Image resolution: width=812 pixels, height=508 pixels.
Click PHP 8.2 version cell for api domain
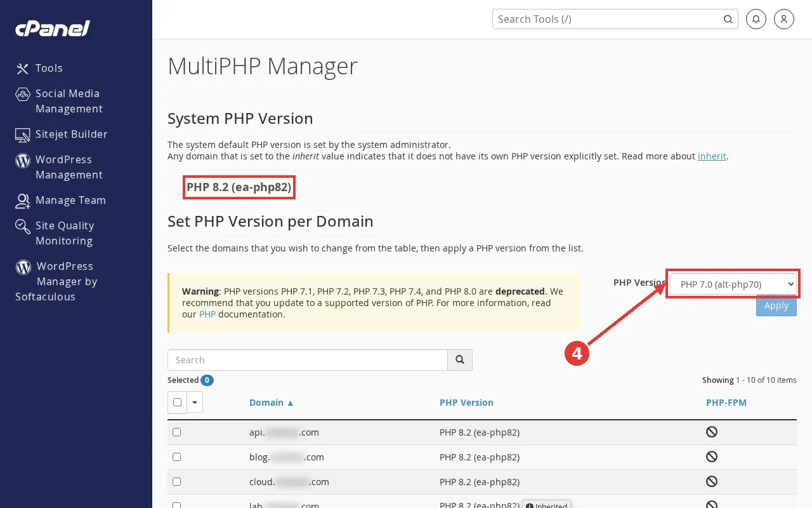click(x=480, y=432)
